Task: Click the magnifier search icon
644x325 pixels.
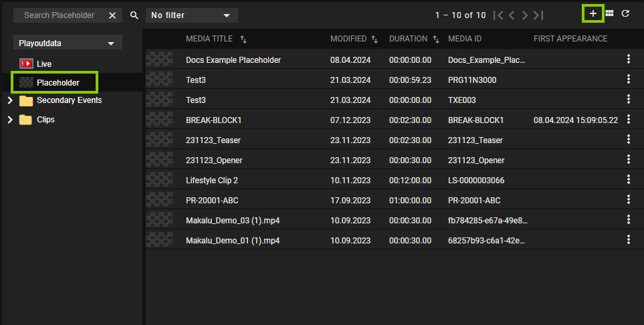Action: click(134, 15)
